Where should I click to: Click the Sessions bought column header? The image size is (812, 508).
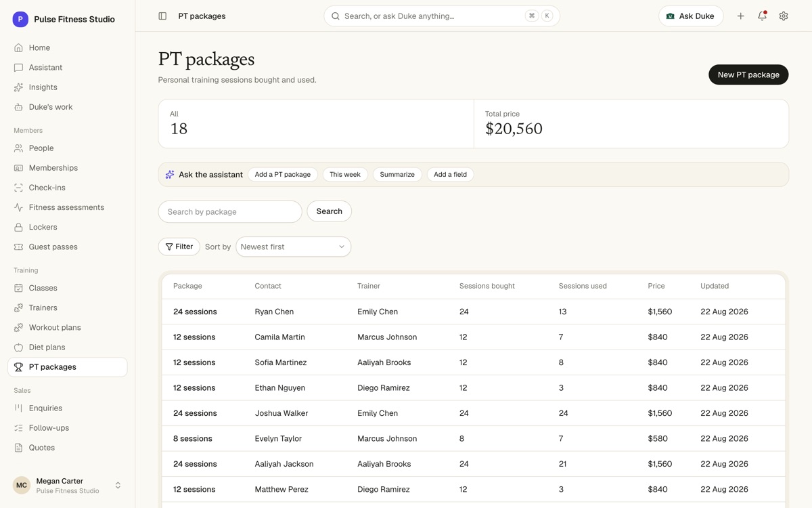487,286
